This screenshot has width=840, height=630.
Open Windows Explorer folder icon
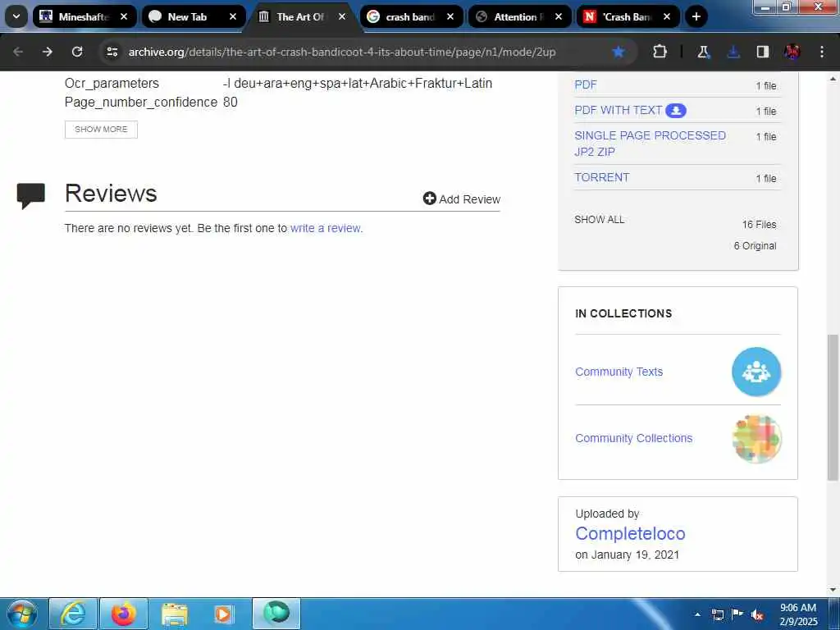[x=175, y=614]
